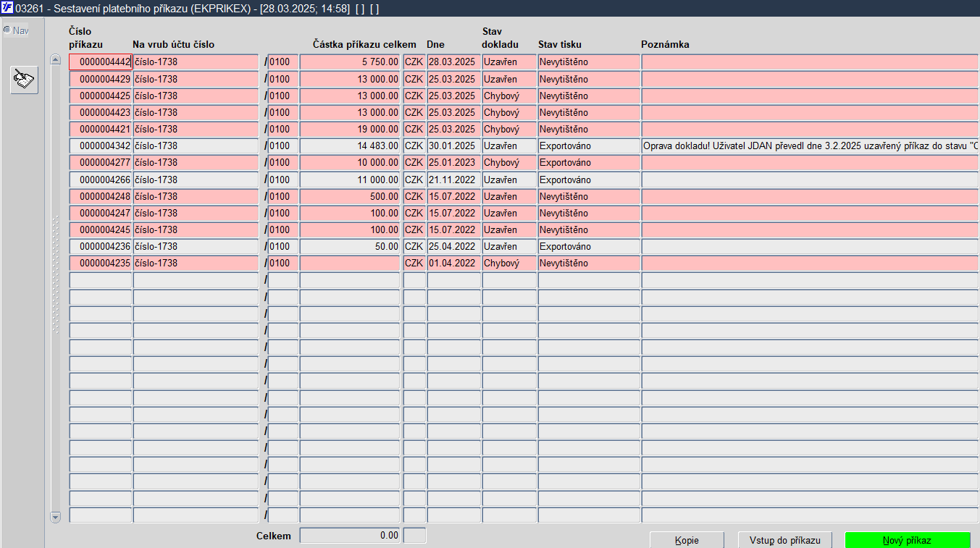Image resolution: width=980 pixels, height=548 pixels.
Task: Click the amount 5 750.00
Action: point(350,62)
